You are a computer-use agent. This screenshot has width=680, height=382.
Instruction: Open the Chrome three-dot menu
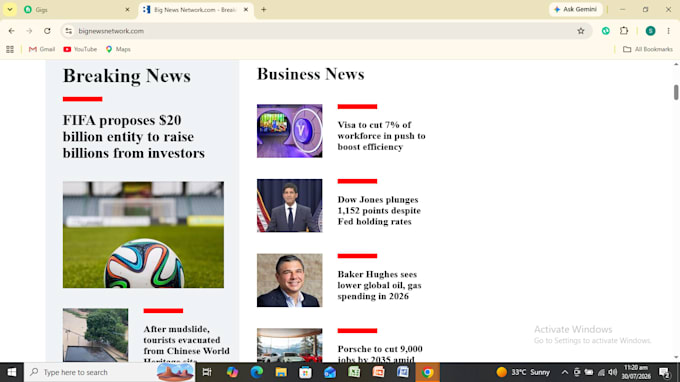click(668, 31)
